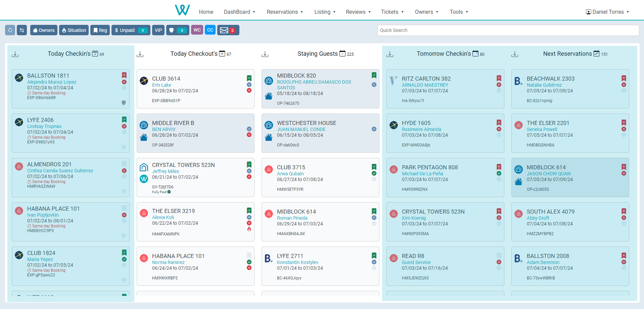Expand the Reviews dropdown menu
This screenshot has height=309, width=644.
click(358, 12)
